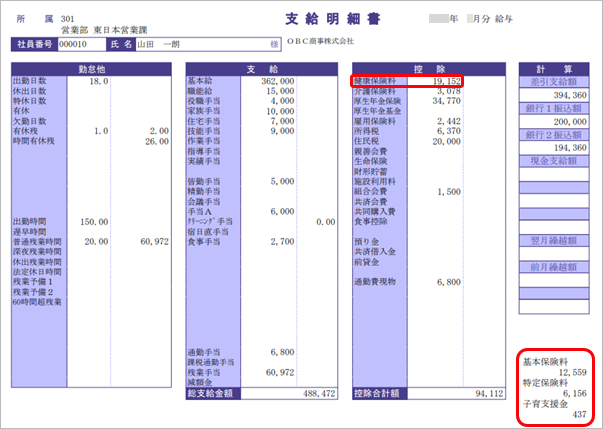Screen dimensions: 603x429
Task: Click the 総支給金額 total 488,472
Action: (319, 394)
